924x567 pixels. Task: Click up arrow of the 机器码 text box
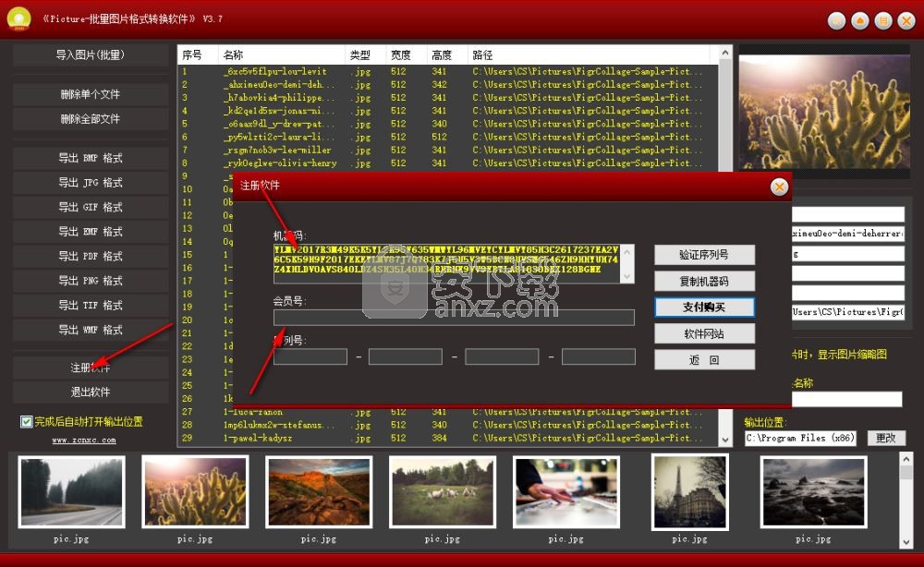627,253
